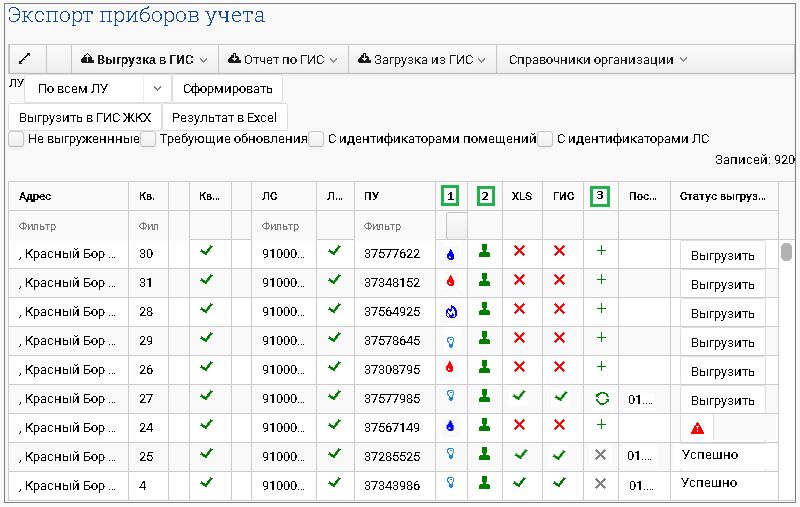
Task: Open the 'По всем ЛУ' dropdown
Action: [97, 89]
